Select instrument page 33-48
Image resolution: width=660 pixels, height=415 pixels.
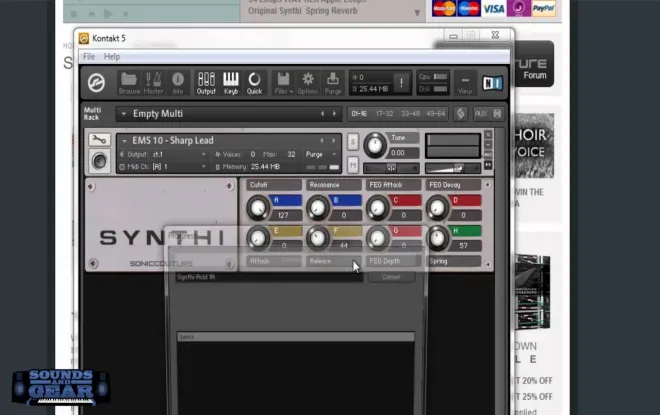(x=410, y=114)
